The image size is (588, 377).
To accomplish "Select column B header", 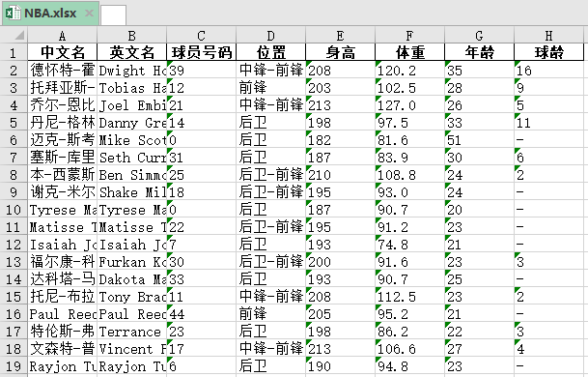I will (x=131, y=36).
